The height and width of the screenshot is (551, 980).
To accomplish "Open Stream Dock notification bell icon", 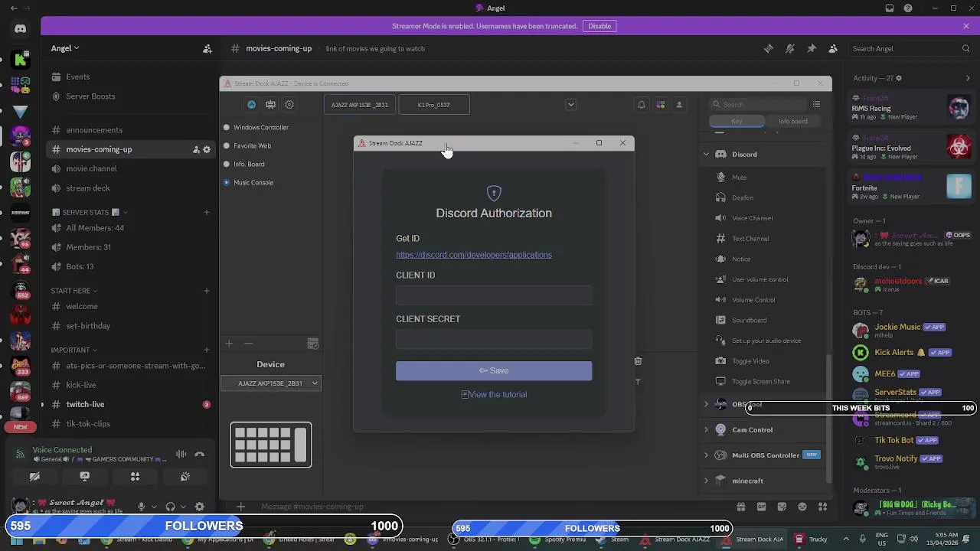I will [x=642, y=105].
